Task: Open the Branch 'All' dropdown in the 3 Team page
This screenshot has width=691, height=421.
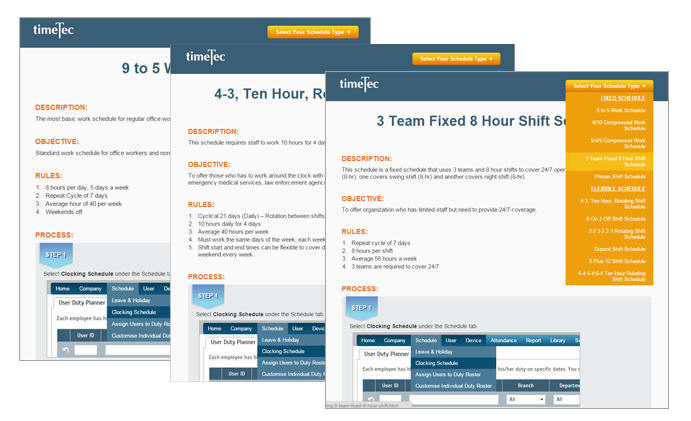Action: pyautogui.click(x=525, y=399)
